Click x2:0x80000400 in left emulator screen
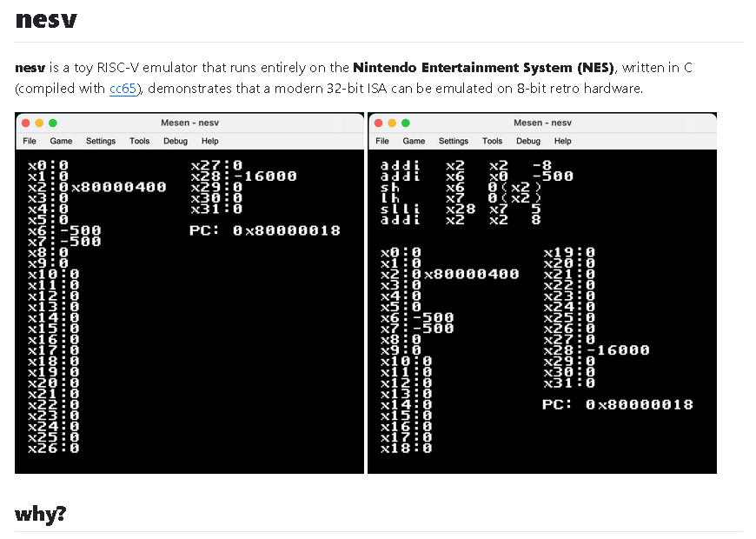This screenshot has height=539, width=756. click(x=97, y=187)
